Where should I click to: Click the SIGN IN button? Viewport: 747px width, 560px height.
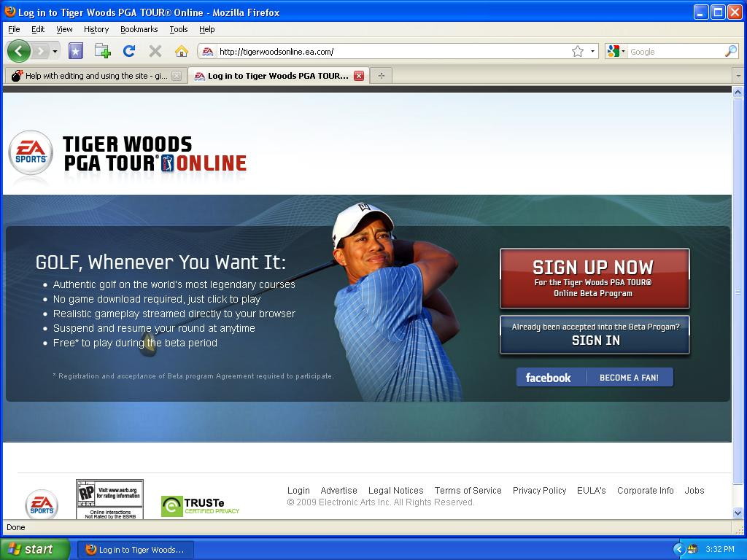tap(595, 335)
